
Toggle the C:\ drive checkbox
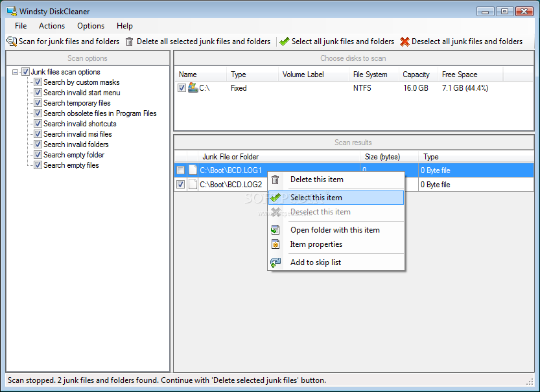(182, 87)
